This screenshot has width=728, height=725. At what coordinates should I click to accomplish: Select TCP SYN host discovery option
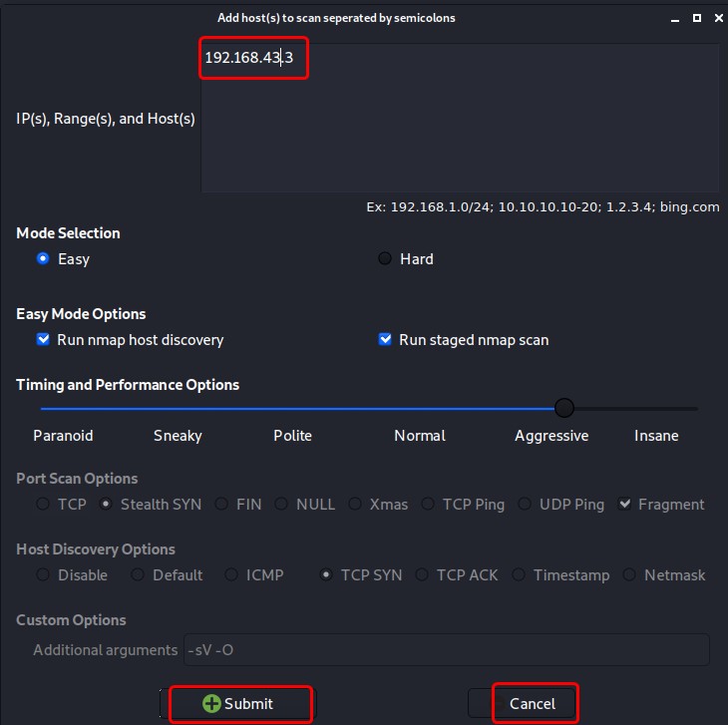click(326, 574)
